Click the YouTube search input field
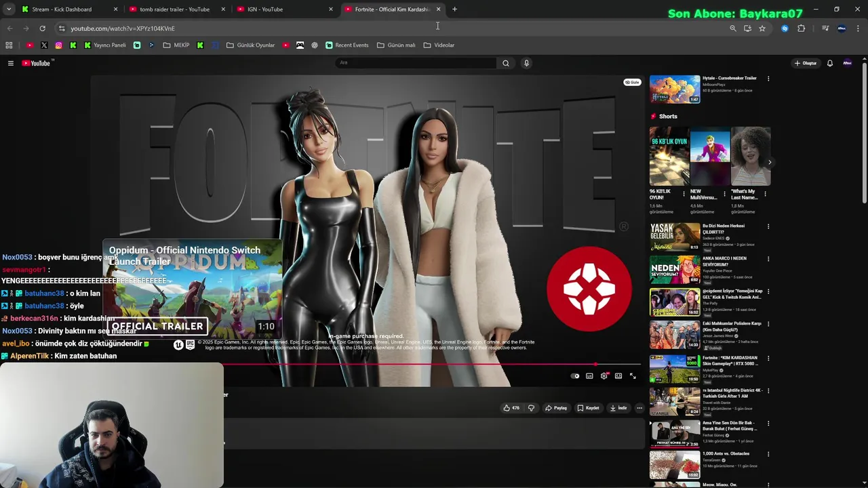This screenshot has height=488, width=868. 416,63
